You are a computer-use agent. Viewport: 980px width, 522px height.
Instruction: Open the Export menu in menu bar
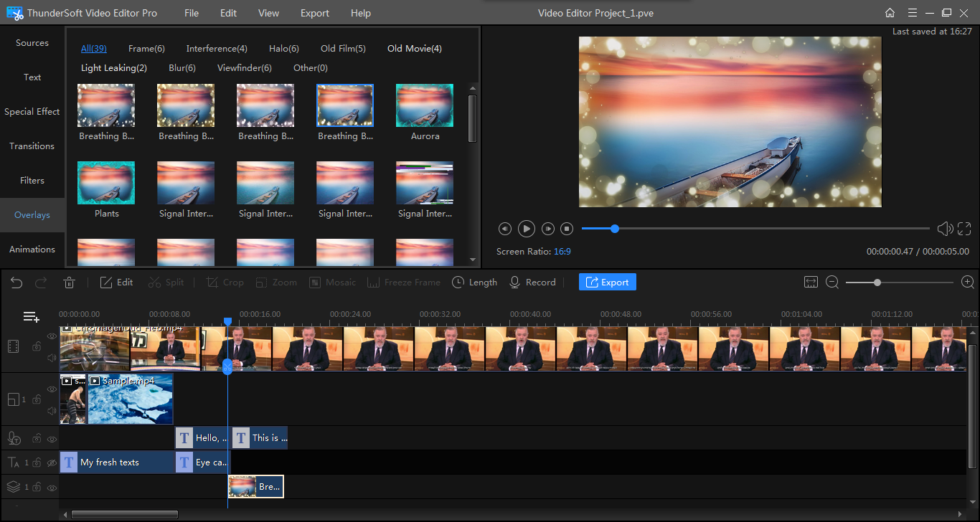pos(315,13)
